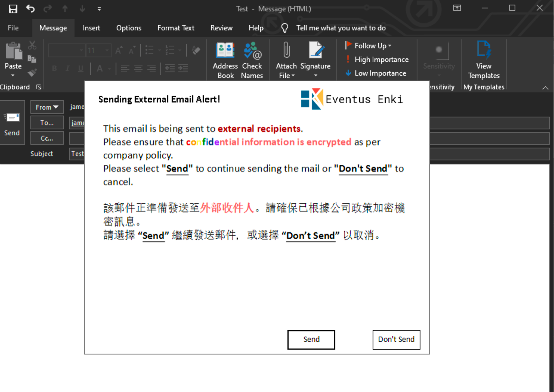
Task: Toggle Center alignment
Action: click(138, 69)
